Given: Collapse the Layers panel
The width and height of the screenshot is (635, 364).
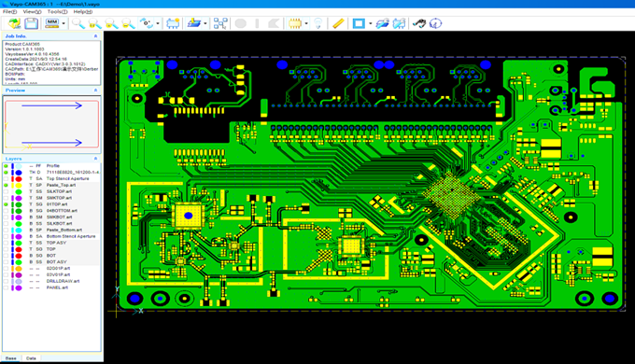Looking at the screenshot, I should [x=95, y=159].
